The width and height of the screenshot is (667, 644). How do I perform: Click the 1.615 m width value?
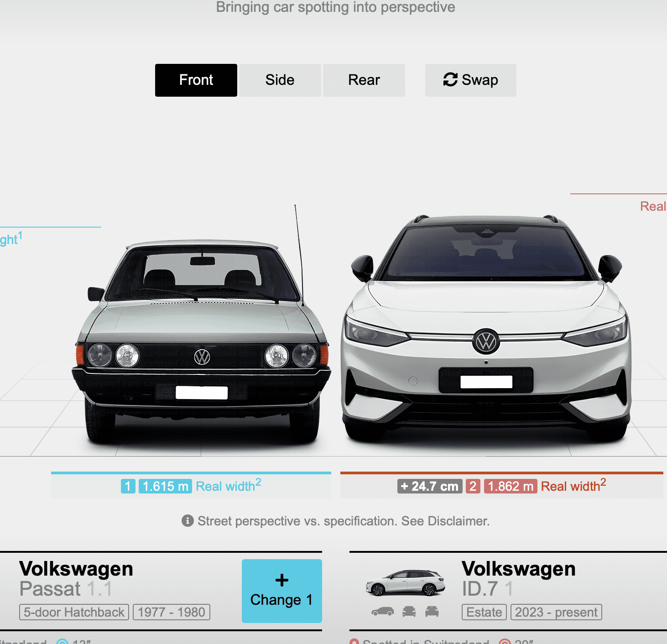pyautogui.click(x=166, y=486)
